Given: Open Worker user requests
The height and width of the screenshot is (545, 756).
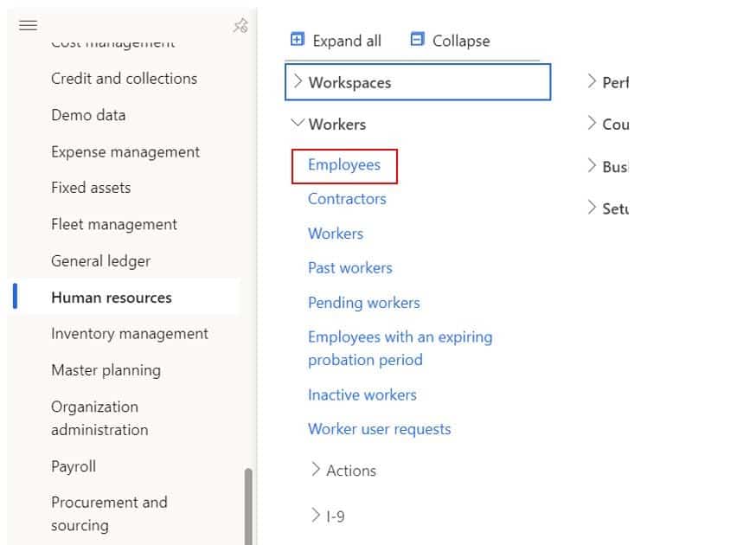Looking at the screenshot, I should pyautogui.click(x=380, y=429).
